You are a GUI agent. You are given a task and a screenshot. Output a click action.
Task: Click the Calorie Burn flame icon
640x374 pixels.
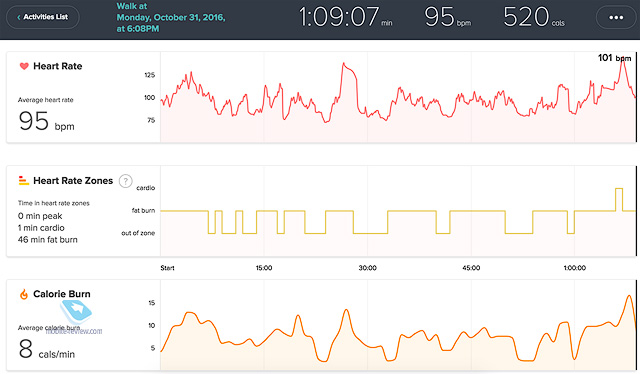tap(24, 294)
